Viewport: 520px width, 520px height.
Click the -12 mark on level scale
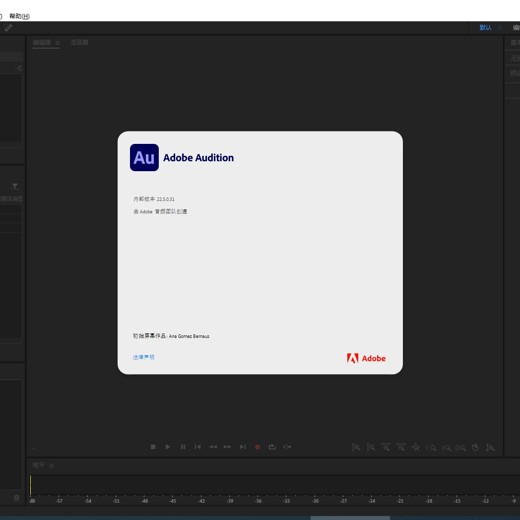pyautogui.click(x=486, y=501)
